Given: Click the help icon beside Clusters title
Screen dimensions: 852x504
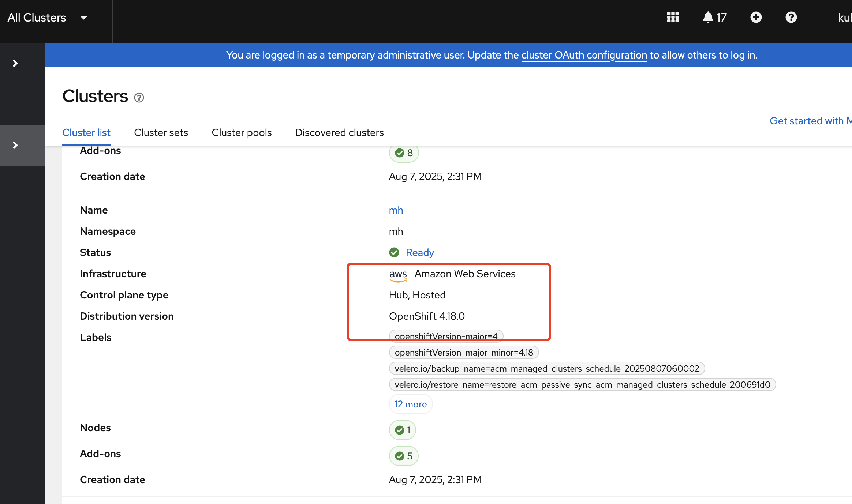Looking at the screenshot, I should [x=139, y=98].
